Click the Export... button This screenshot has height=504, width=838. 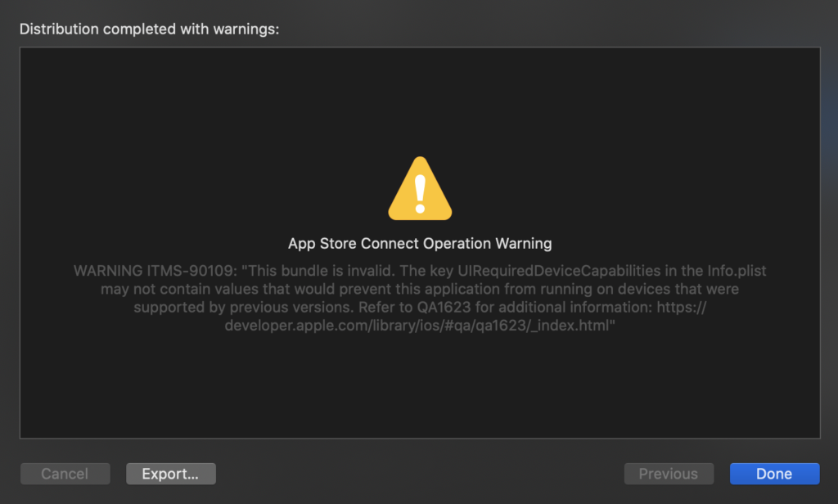tap(170, 473)
